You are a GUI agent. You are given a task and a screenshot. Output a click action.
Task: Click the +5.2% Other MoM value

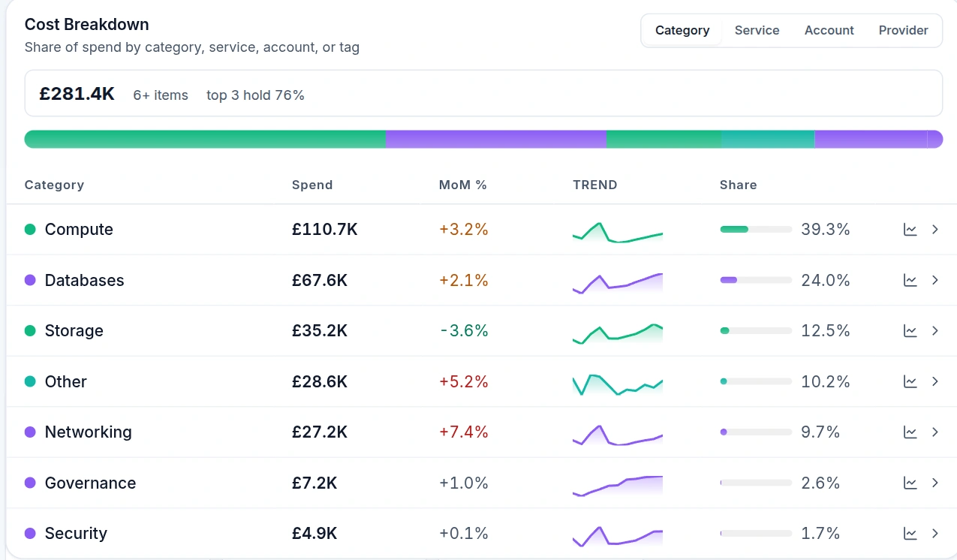[464, 381]
